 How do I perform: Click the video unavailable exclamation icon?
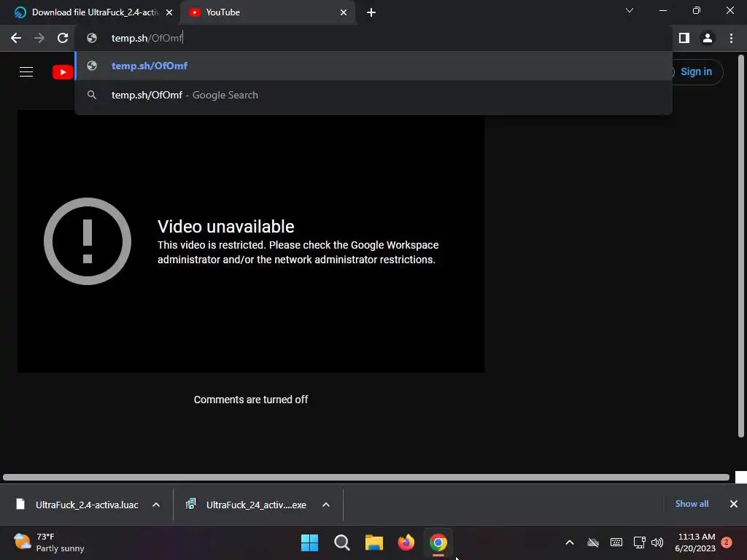[x=88, y=241]
